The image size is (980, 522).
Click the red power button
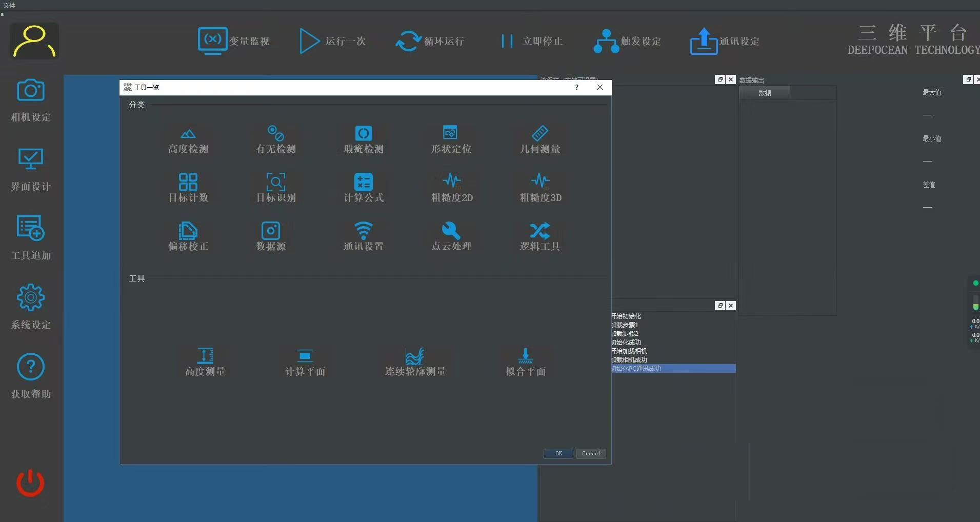[x=30, y=483]
